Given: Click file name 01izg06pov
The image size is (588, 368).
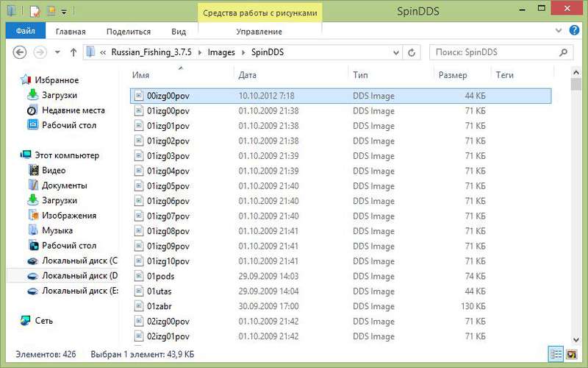Looking at the screenshot, I should (168, 201).
